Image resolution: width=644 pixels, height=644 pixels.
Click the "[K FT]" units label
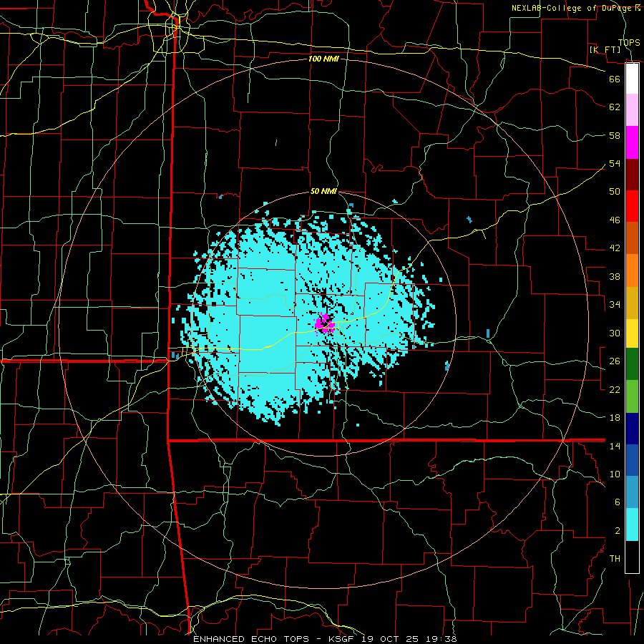[605, 50]
